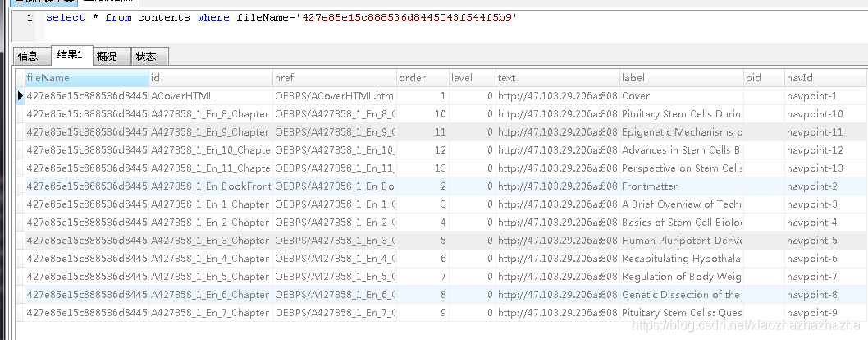Select the text URL cell in navpoint-5 row
The height and width of the screenshot is (340, 868).
coord(557,241)
